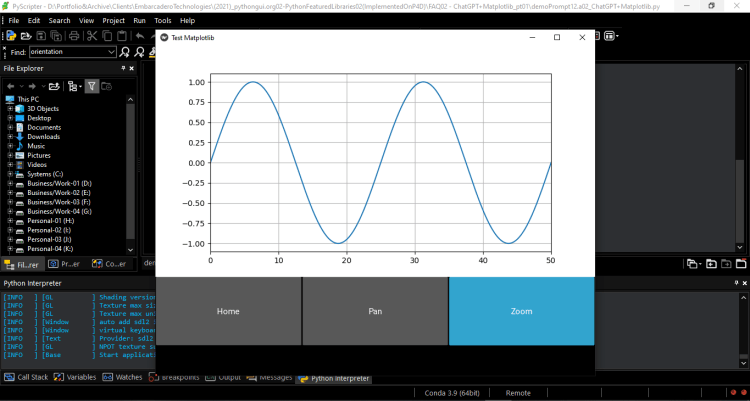750x401 pixels.
Task: Close the Find toolbar with small x
Action: click(x=5, y=48)
